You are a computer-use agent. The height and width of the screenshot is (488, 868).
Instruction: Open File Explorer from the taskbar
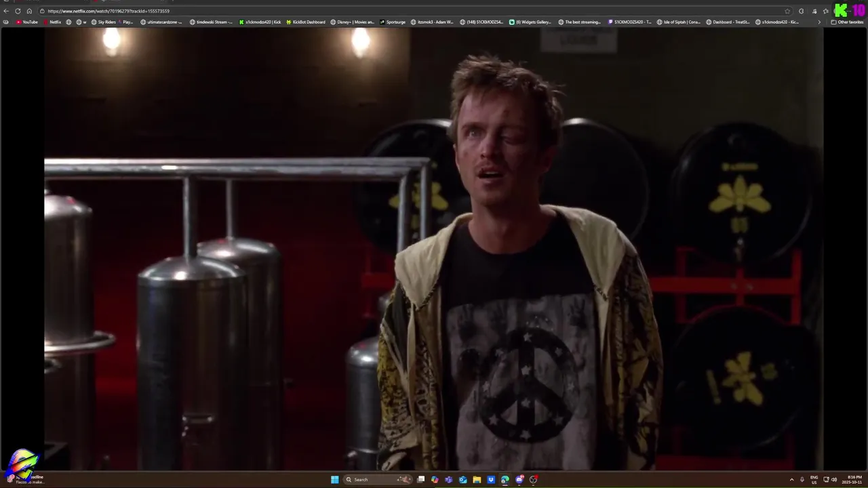click(x=477, y=479)
